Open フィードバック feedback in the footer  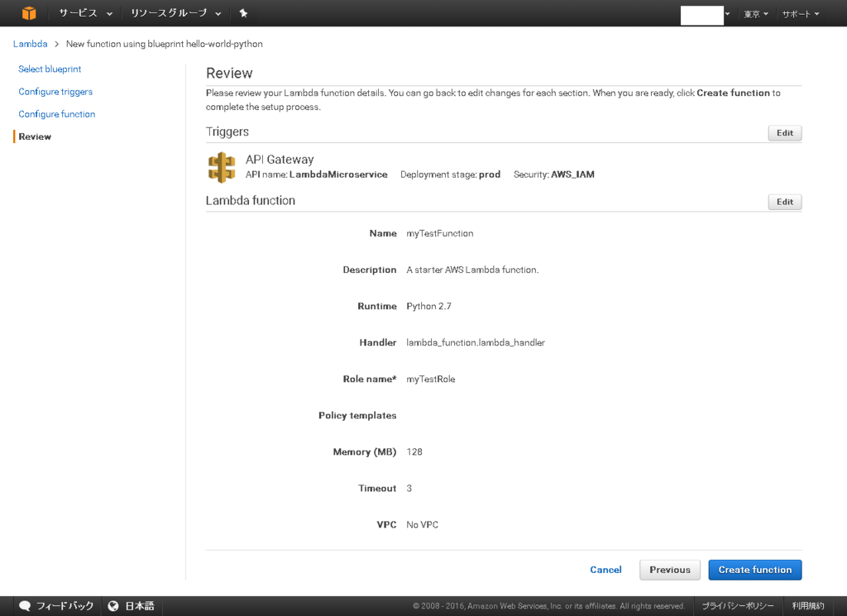(x=65, y=606)
